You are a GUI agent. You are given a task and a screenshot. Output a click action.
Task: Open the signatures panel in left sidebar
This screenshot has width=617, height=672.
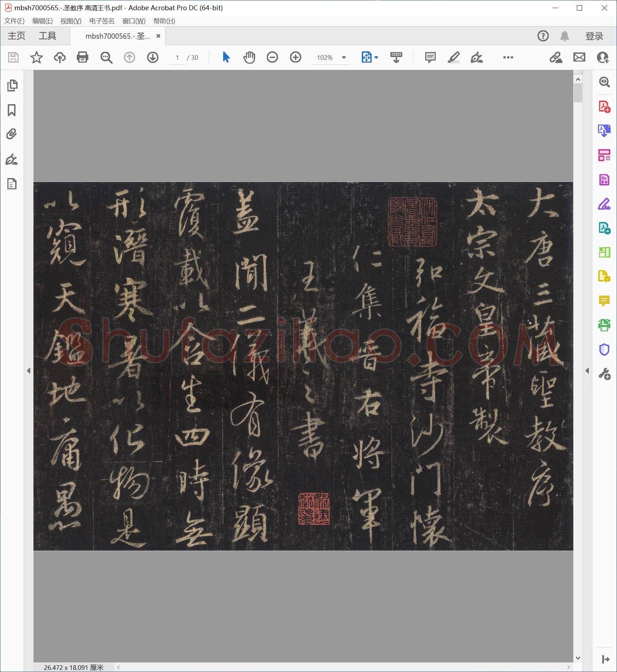coord(12,159)
